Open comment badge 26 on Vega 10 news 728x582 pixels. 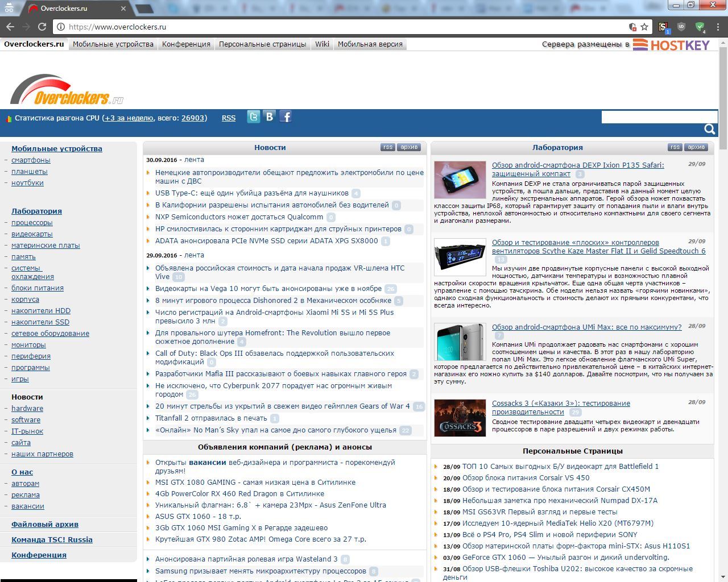tap(391, 289)
